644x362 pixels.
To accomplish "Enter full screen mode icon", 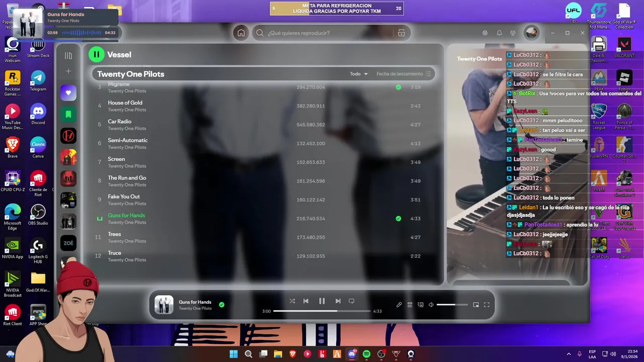I will (487, 305).
